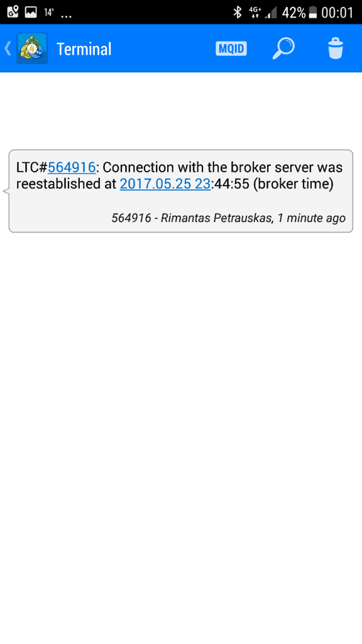Open the 564916 account number link
362x644 pixels.
[x=72, y=167]
